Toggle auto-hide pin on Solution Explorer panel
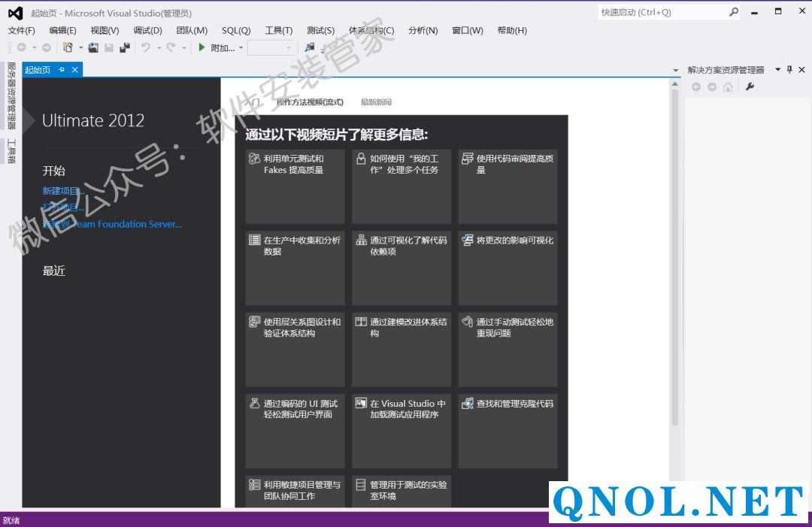 click(x=789, y=70)
